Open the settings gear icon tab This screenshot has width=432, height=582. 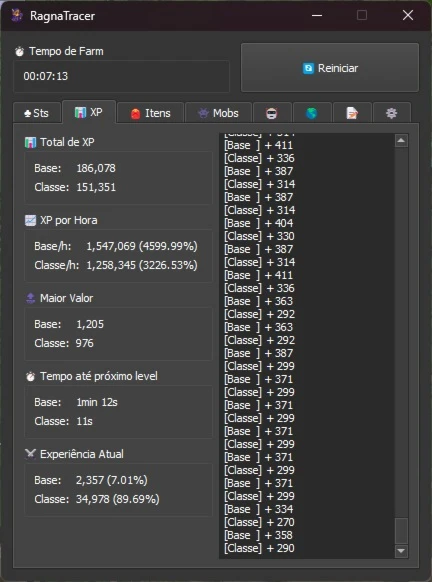(392, 113)
